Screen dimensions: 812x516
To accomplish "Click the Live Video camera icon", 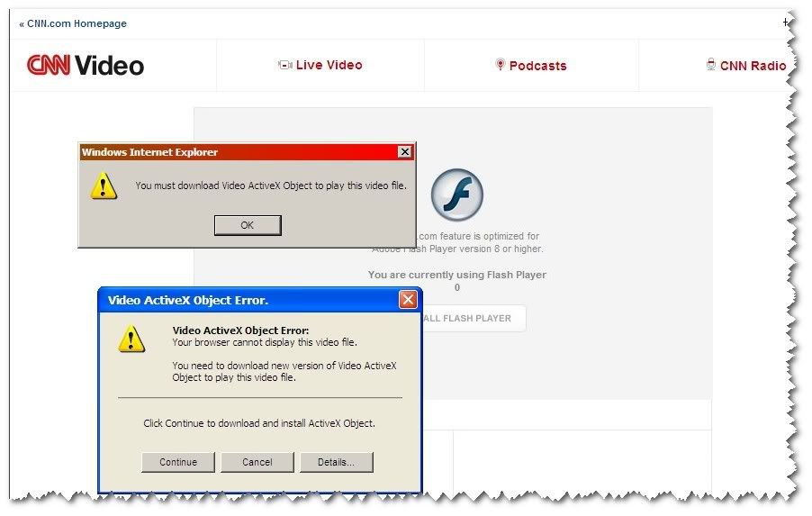I will click(284, 65).
